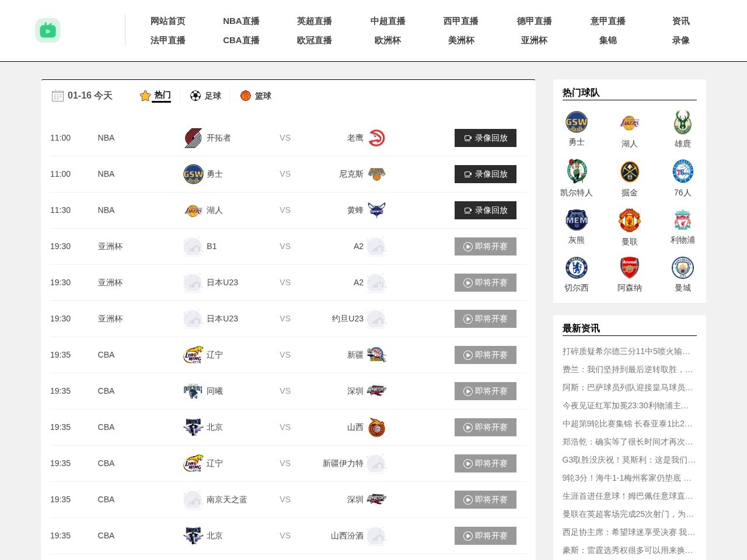Viewport: 747px width, 560px height.
Task: Open 集锦 in the navigation menu
Action: [x=608, y=40]
